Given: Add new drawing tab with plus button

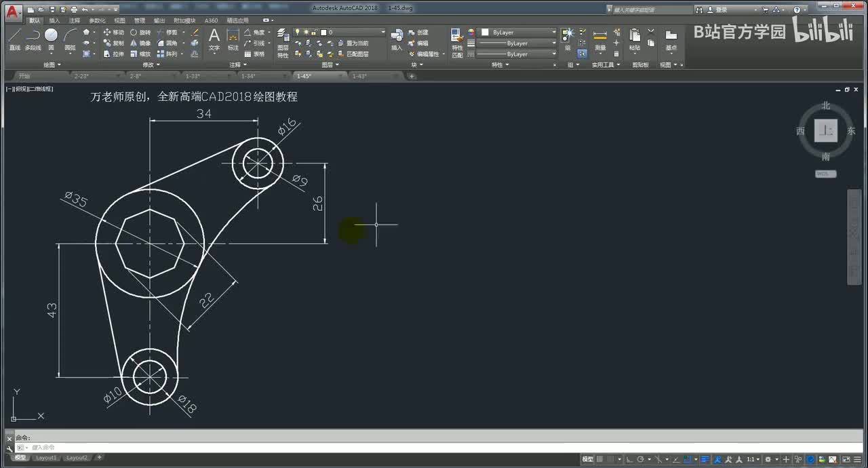Looking at the screenshot, I should 411,76.
